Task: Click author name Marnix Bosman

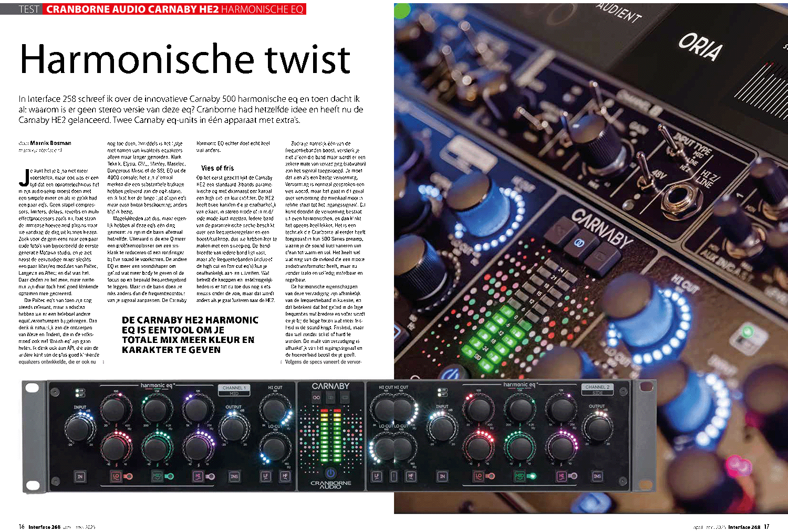Action: tap(50, 143)
